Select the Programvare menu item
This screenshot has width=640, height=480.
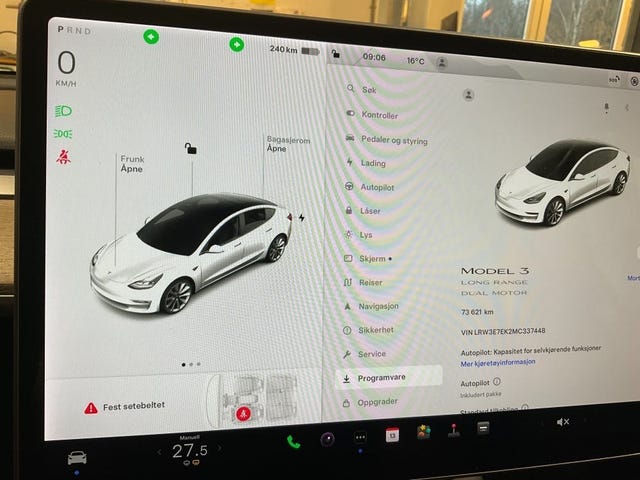(x=389, y=378)
